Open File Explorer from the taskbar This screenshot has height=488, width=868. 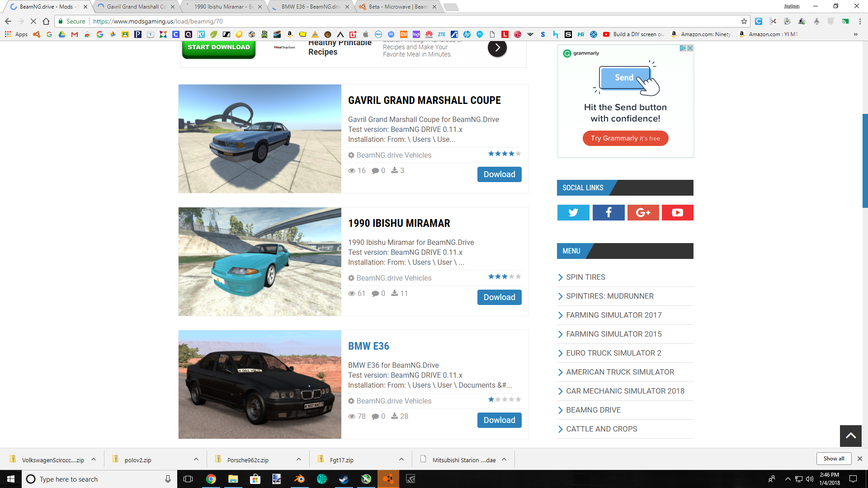click(x=233, y=479)
